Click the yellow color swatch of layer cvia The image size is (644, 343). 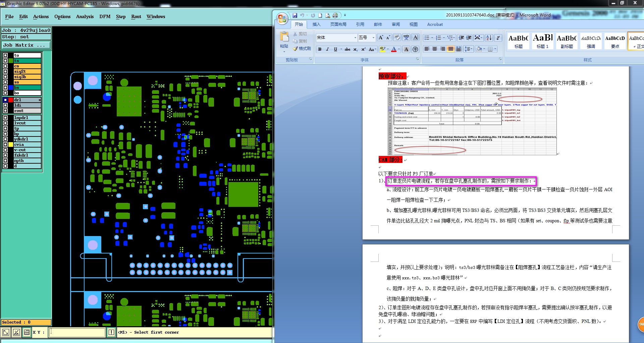[11, 145]
